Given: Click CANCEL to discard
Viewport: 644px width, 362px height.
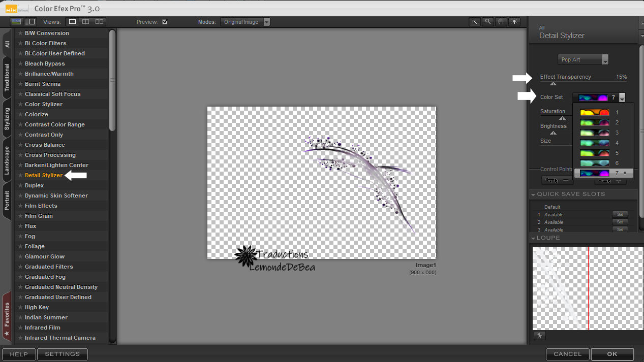Looking at the screenshot, I should click(567, 354).
